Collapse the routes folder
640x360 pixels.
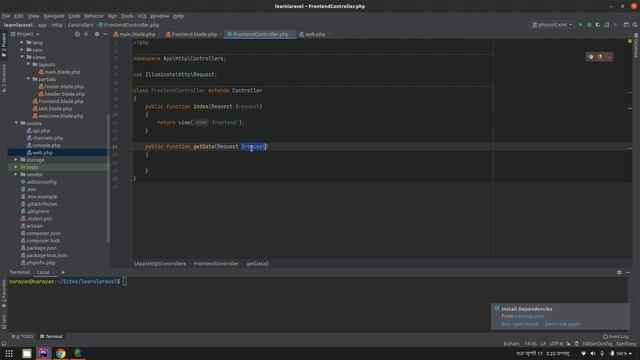[x=16, y=123]
